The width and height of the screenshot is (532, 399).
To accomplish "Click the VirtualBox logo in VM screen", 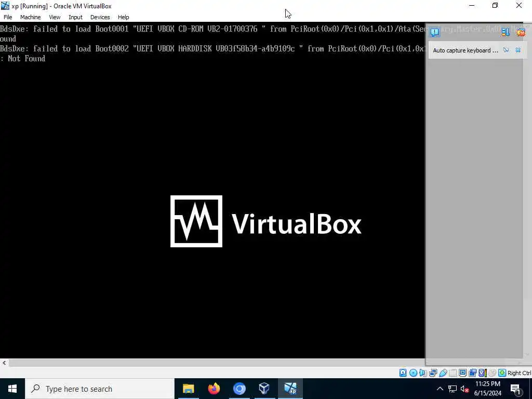I will click(x=265, y=221).
